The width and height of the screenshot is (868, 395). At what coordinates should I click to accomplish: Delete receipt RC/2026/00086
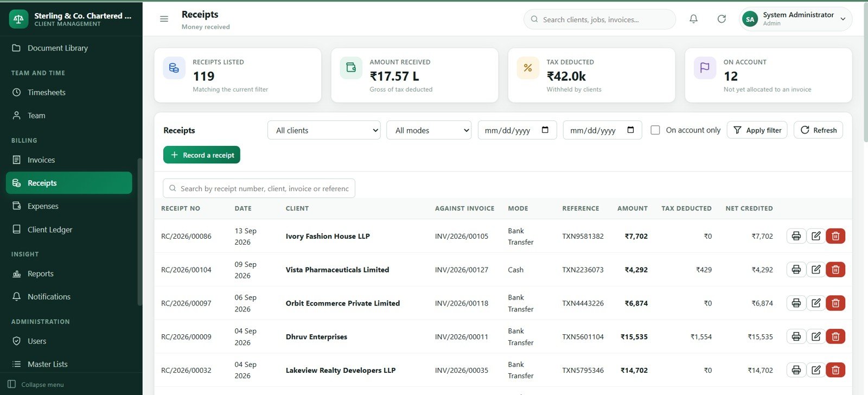[835, 236]
